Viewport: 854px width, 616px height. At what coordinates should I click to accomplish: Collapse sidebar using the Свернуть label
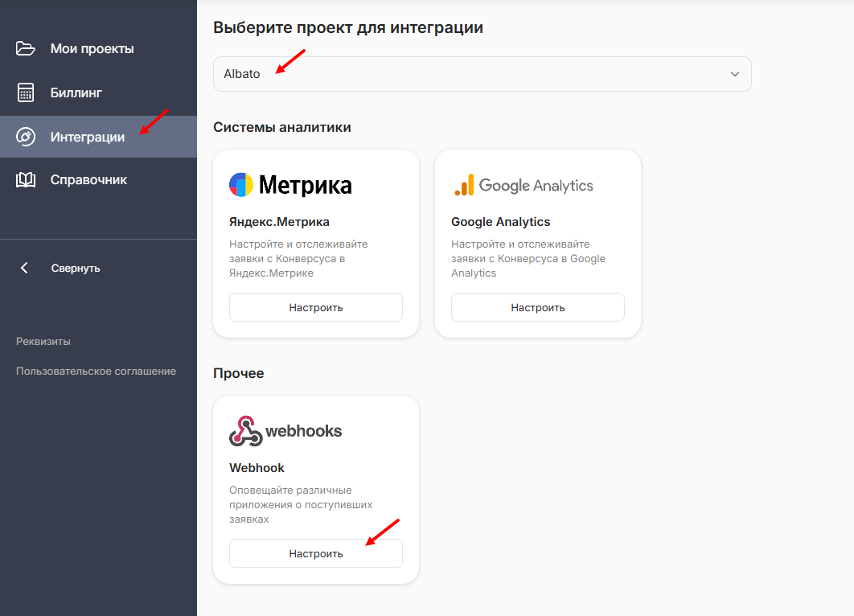tap(76, 268)
